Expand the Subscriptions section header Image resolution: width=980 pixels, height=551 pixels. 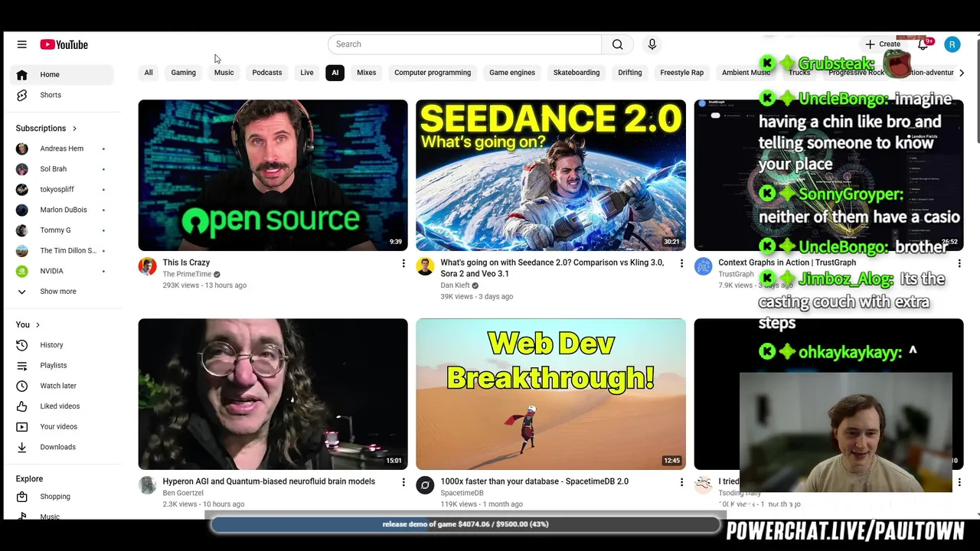click(x=47, y=128)
